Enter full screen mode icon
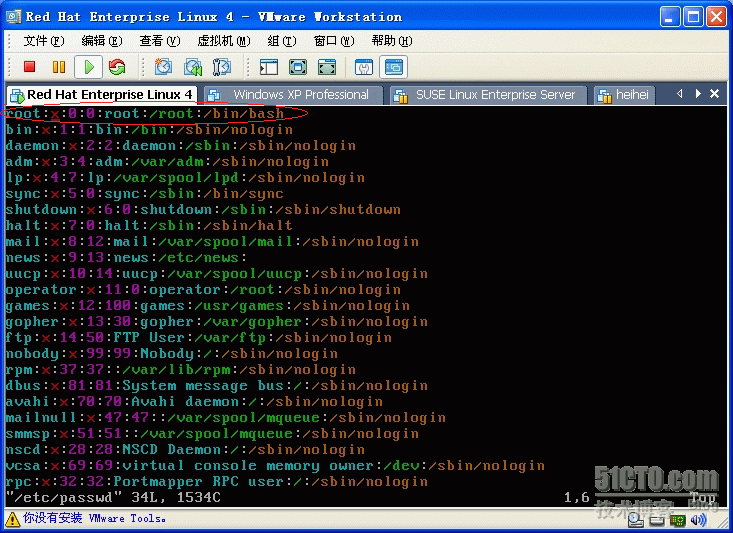This screenshot has height=533, width=733. point(327,67)
